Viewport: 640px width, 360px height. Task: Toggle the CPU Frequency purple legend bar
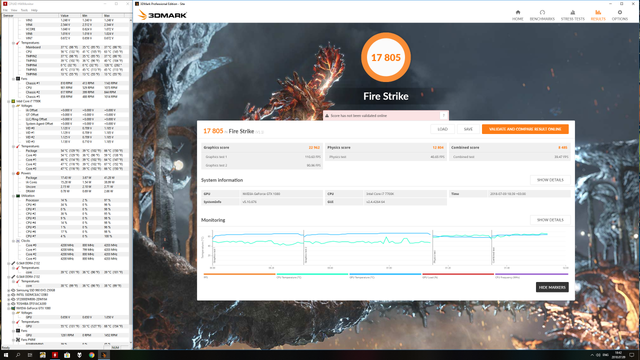pyautogui.click(x=531, y=274)
